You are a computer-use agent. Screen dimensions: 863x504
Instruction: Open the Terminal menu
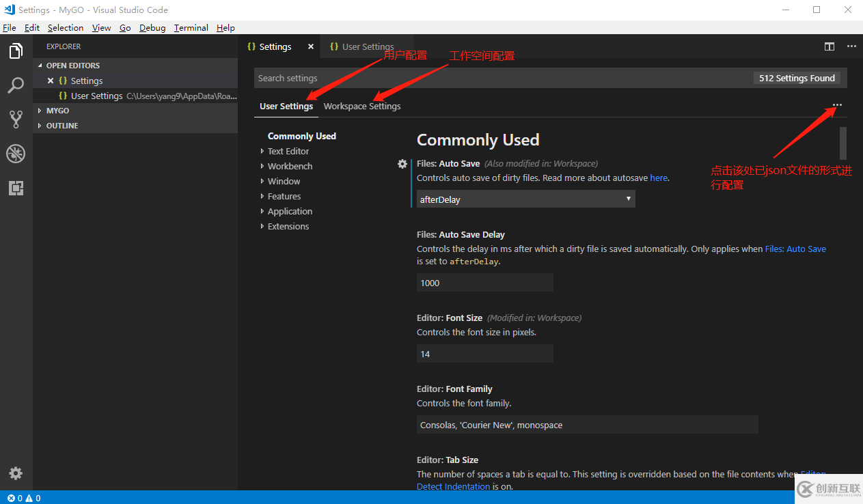(191, 27)
